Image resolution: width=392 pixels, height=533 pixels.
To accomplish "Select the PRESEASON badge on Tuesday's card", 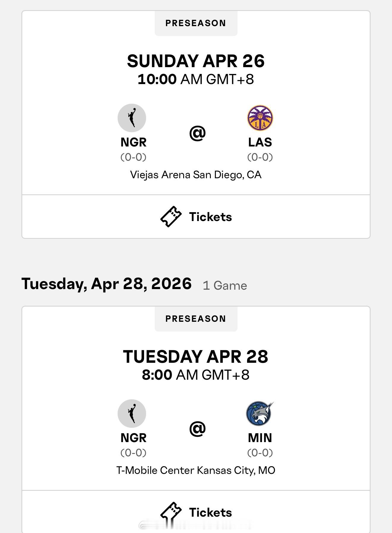I will pyautogui.click(x=196, y=319).
